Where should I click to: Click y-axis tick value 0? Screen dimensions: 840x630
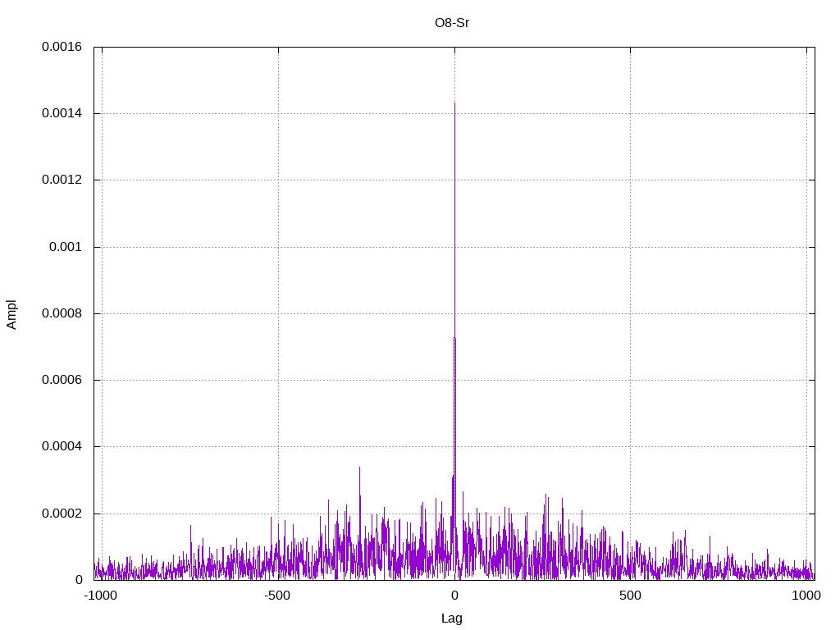79,580
